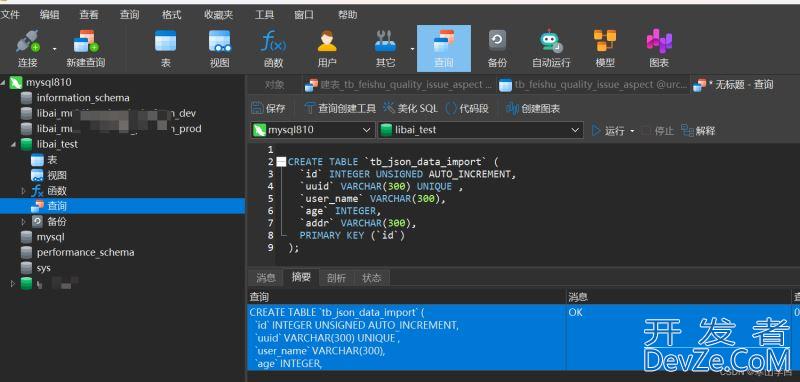This screenshot has height=382, width=800.
Task: Click the 保存 (Save) button
Action: (x=268, y=108)
